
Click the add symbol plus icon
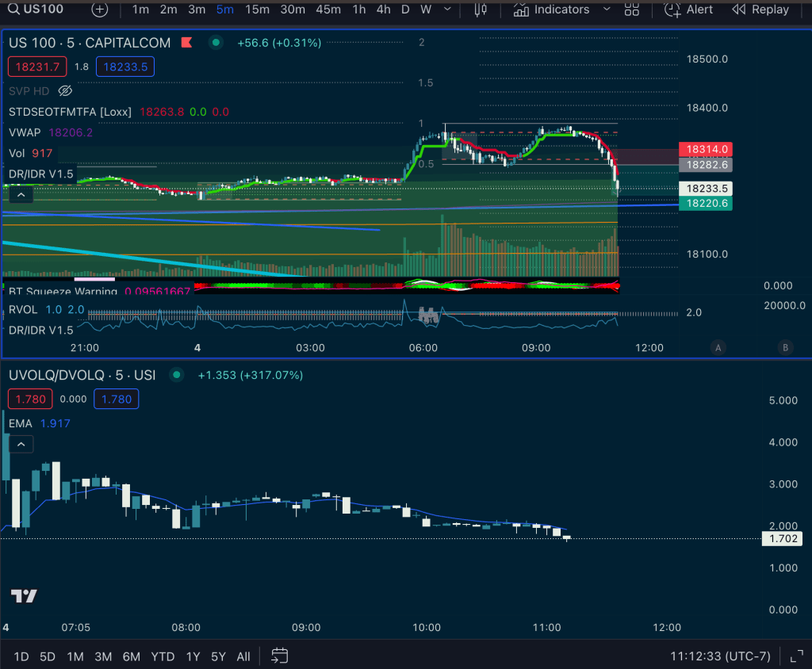(99, 10)
